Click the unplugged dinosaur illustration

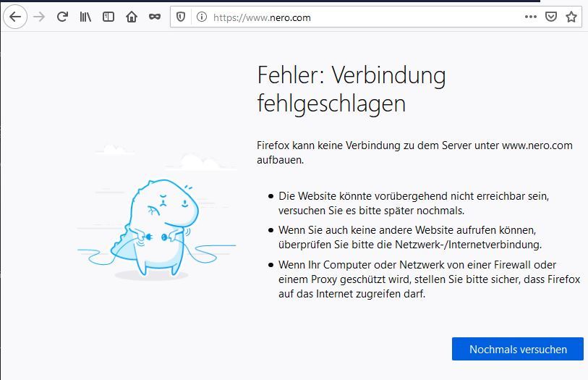click(157, 212)
